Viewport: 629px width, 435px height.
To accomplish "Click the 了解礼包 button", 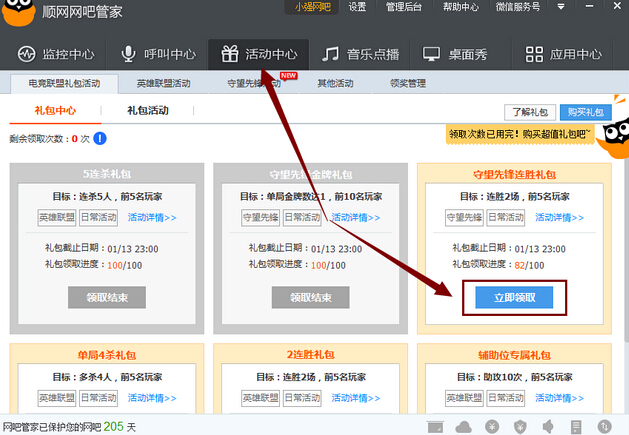I will coord(530,112).
